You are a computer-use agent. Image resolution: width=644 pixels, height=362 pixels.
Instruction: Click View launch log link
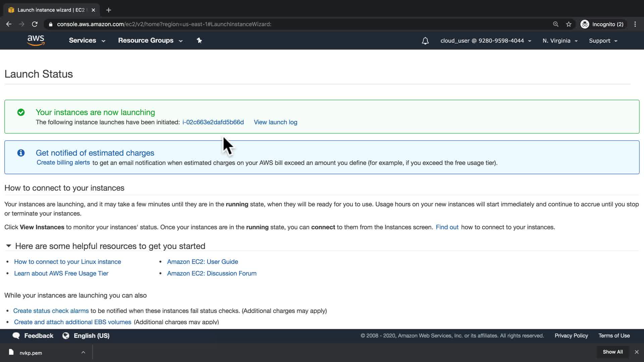pyautogui.click(x=275, y=122)
